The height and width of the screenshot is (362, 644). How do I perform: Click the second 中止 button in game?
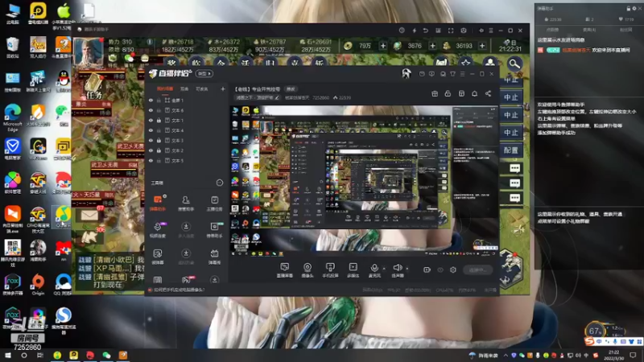pyautogui.click(x=511, y=97)
